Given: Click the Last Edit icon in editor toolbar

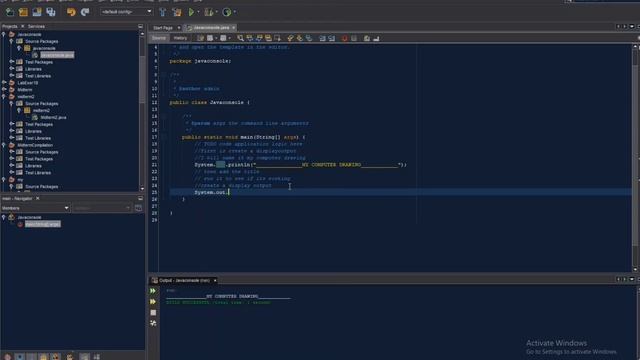Looking at the screenshot, I should point(200,38).
